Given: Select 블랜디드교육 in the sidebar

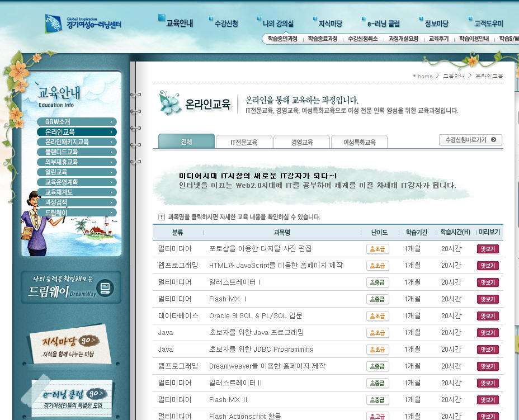Looking at the screenshot, I should (x=77, y=152).
